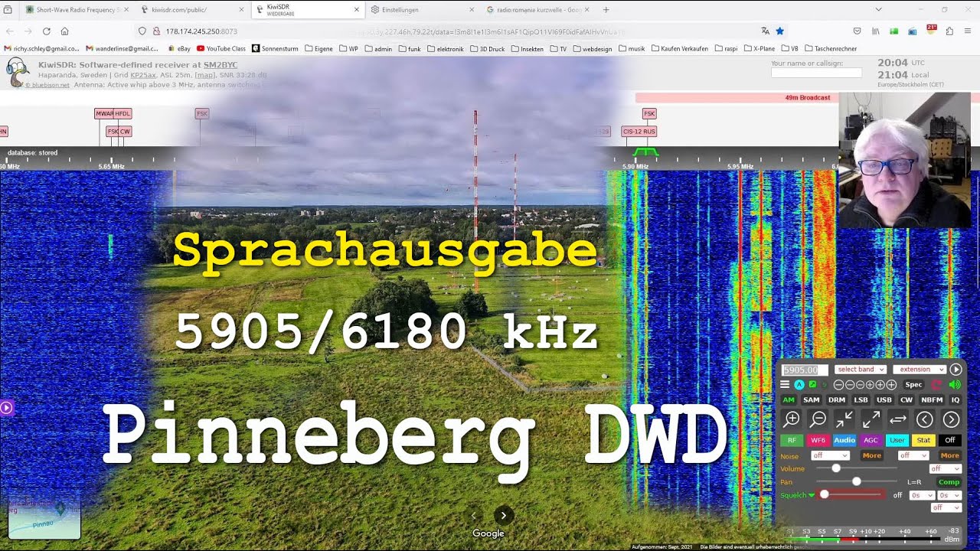Select NBFM demodulation mode
This screenshot has height=551, width=980.
point(932,400)
